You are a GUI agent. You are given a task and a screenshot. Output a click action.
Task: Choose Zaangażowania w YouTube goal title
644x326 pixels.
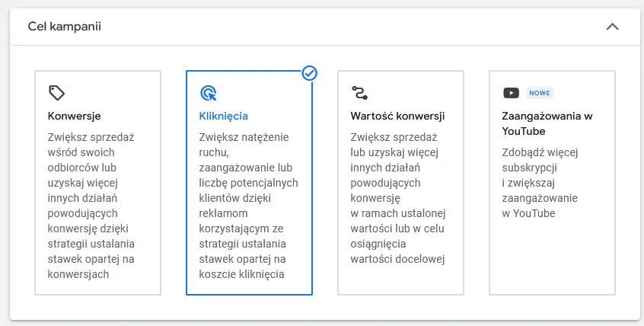click(547, 123)
